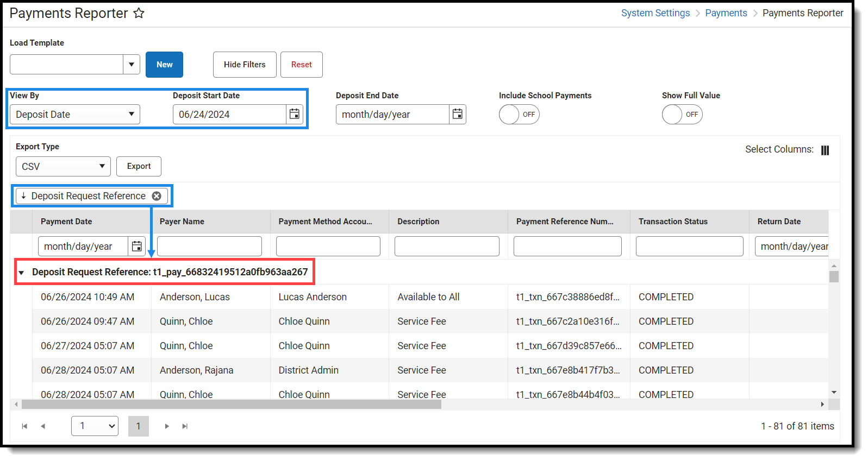
Task: Open Deposit End Date calendar picker
Action: point(458,114)
